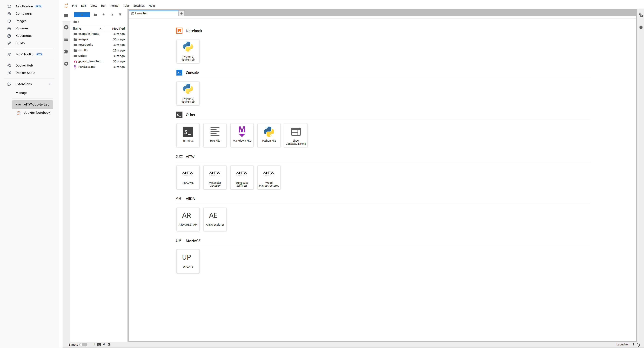Launch the Molecular Viscosity AITW app
644x348 pixels.
pyautogui.click(x=215, y=177)
